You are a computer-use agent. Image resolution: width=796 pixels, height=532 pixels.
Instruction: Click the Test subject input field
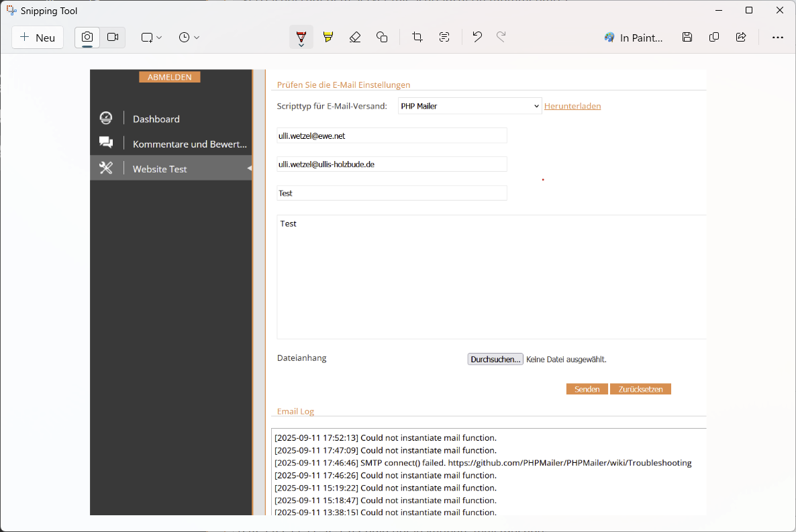pyautogui.click(x=391, y=193)
